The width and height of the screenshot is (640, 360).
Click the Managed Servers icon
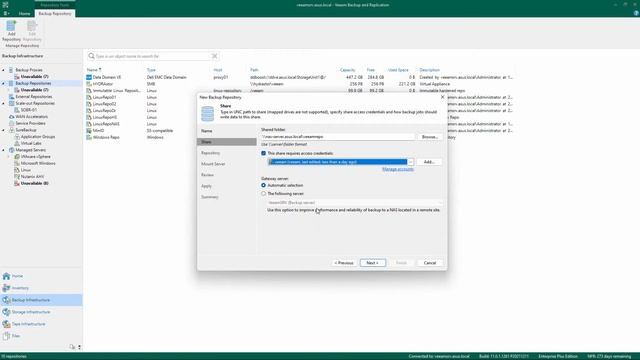point(11,150)
